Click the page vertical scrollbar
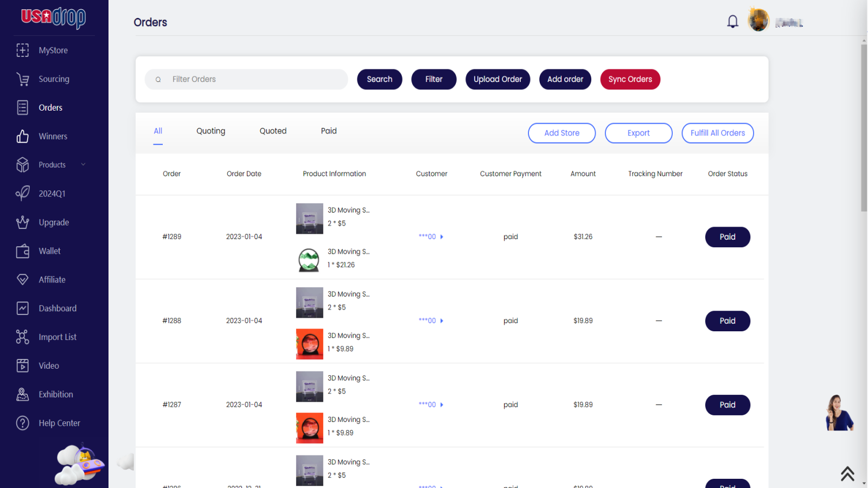 (864, 128)
